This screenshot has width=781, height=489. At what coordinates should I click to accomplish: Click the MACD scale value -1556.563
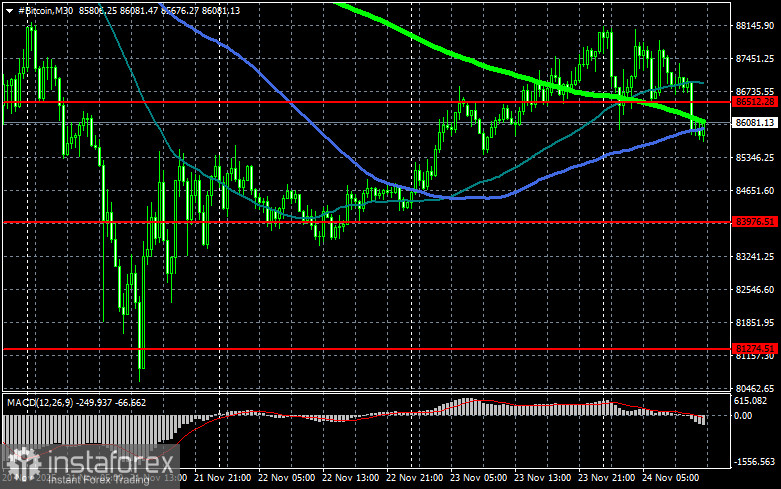click(x=755, y=462)
